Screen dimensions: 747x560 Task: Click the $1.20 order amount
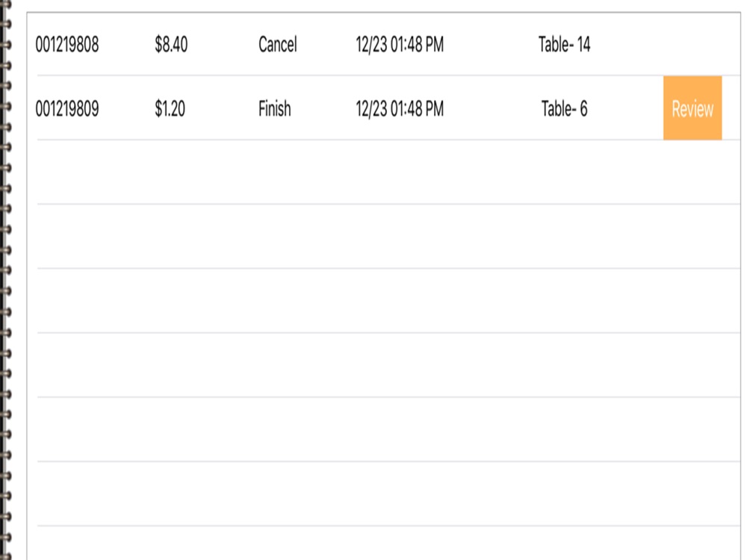(x=170, y=109)
